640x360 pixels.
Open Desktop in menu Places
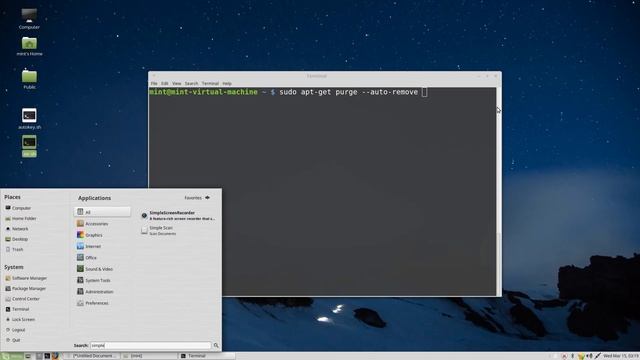click(x=17, y=239)
